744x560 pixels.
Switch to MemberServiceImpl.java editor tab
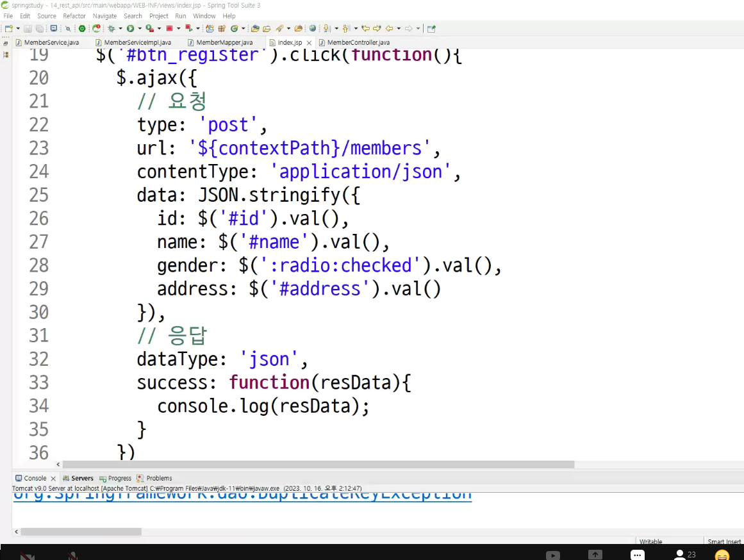(x=133, y=42)
